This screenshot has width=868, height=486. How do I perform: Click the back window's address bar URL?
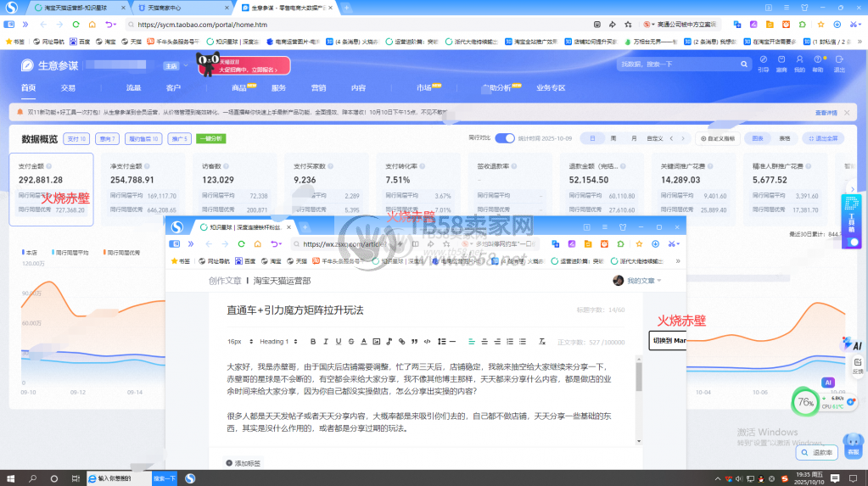[x=203, y=25]
